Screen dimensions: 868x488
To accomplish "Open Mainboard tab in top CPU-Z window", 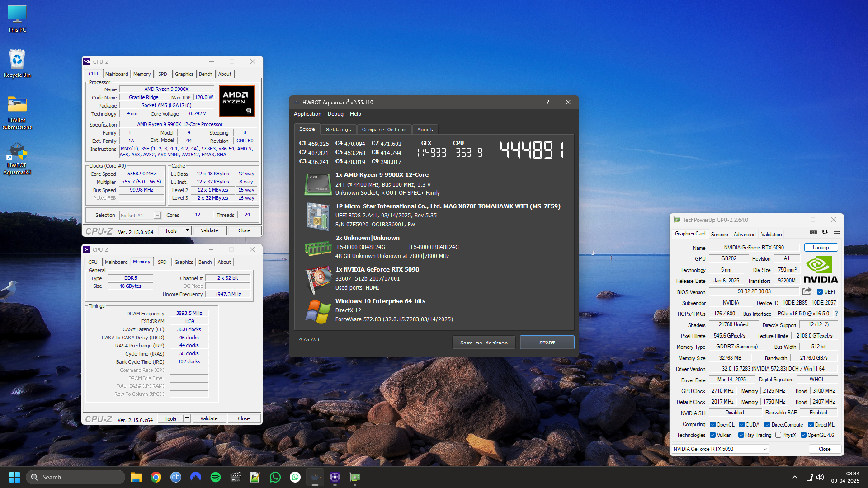I will (x=117, y=74).
